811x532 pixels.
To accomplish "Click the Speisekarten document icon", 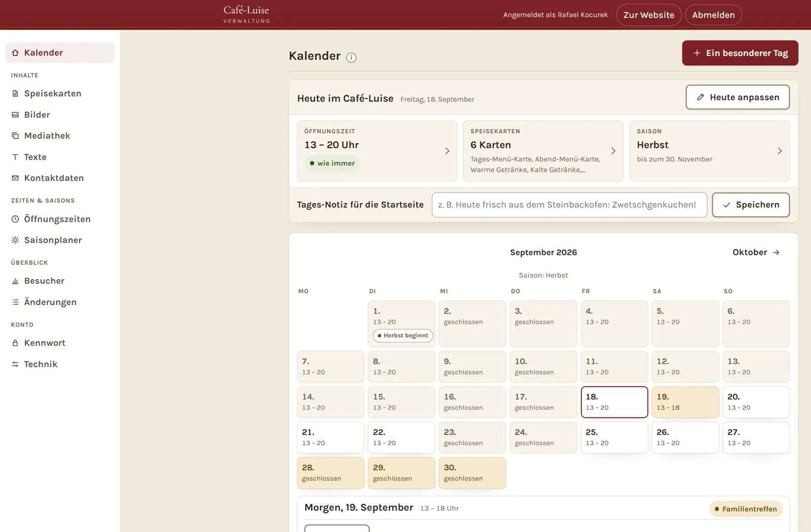I will click(15, 94).
